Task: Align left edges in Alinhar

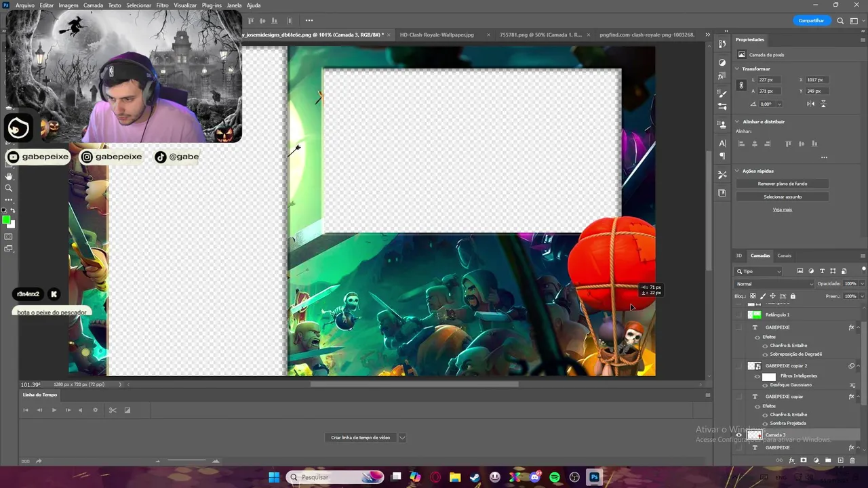Action: [741, 144]
